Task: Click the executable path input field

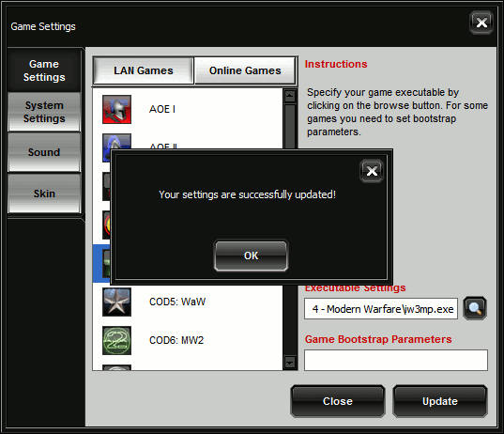Action: tap(381, 309)
